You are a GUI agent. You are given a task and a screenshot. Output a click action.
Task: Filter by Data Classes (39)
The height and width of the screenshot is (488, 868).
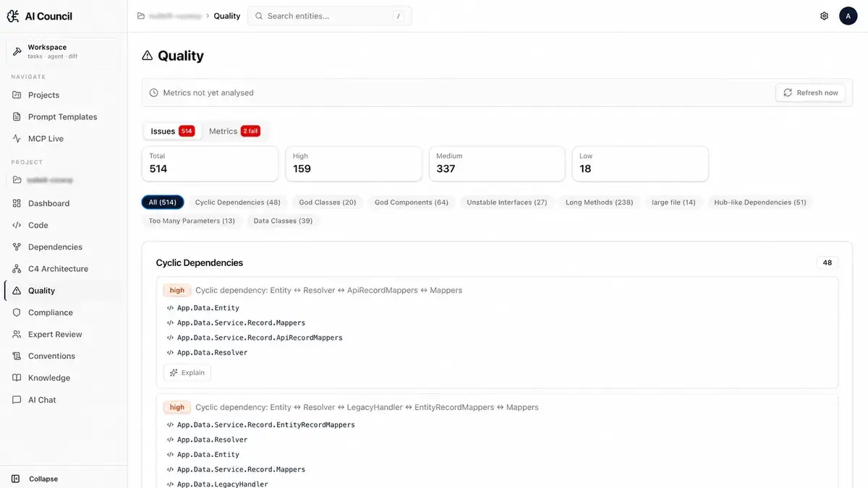tap(283, 221)
